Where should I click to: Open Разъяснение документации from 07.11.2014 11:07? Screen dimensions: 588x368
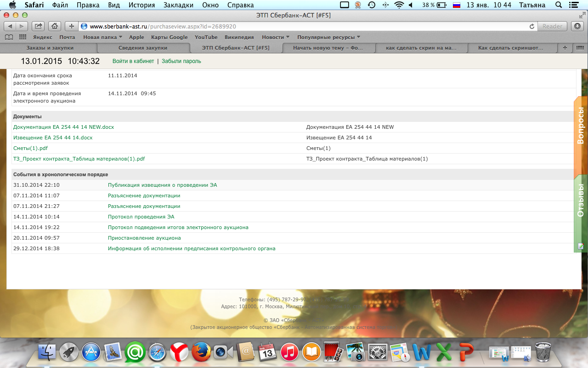tap(144, 195)
